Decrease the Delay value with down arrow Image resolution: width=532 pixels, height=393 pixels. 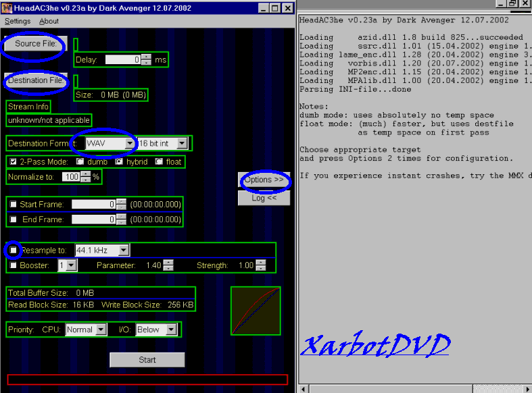point(146,62)
